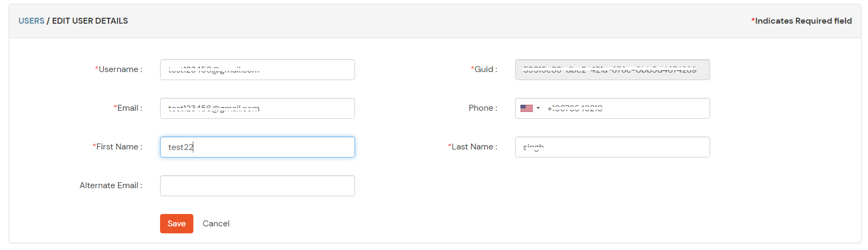Save the edited user details
Viewport: 868px width, 250px height.
coord(176,224)
